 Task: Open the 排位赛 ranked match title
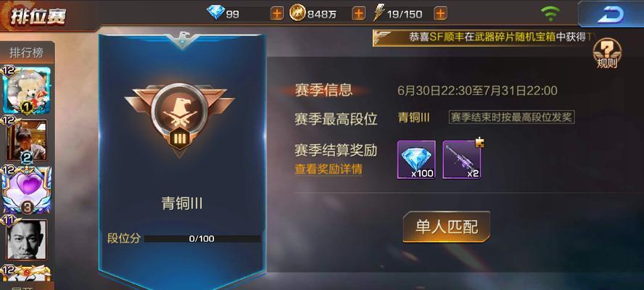point(38,17)
